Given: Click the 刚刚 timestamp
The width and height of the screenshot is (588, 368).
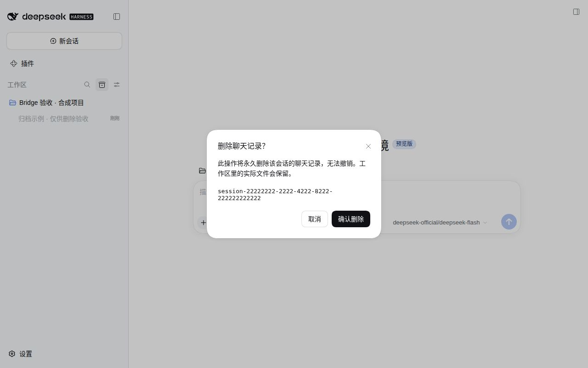Looking at the screenshot, I should [115, 118].
